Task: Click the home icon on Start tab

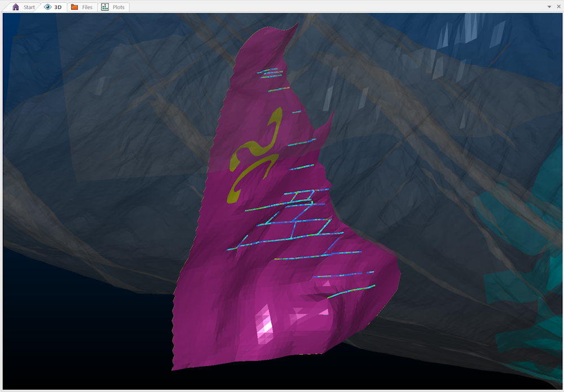Action: pyautogui.click(x=15, y=7)
